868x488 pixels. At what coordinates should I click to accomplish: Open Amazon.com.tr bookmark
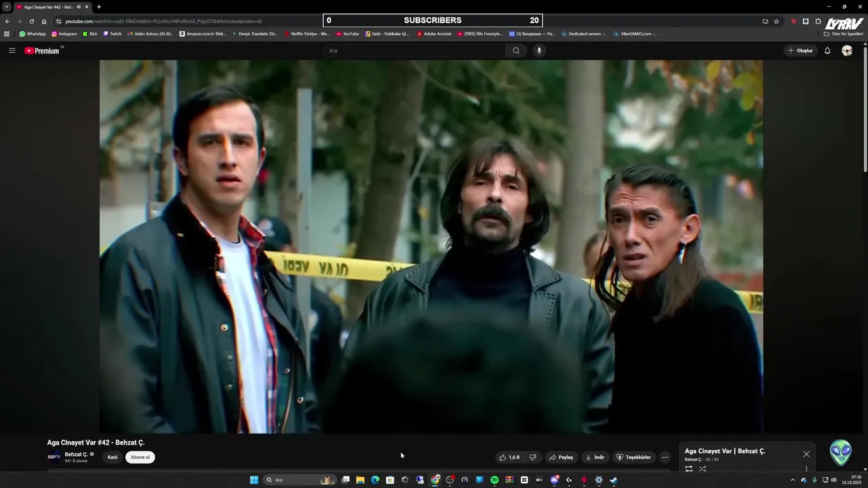click(x=203, y=34)
